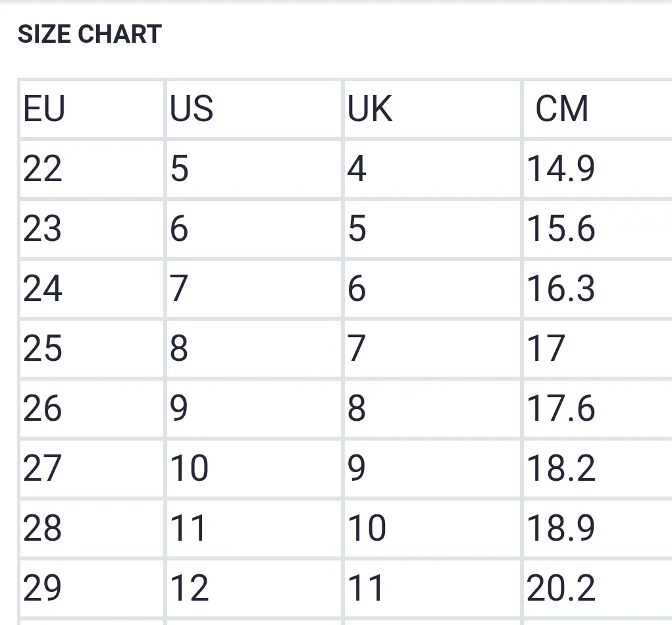Screen dimensions: 672x625
Task: Click the SIZE CHART heading
Action: click(x=90, y=34)
